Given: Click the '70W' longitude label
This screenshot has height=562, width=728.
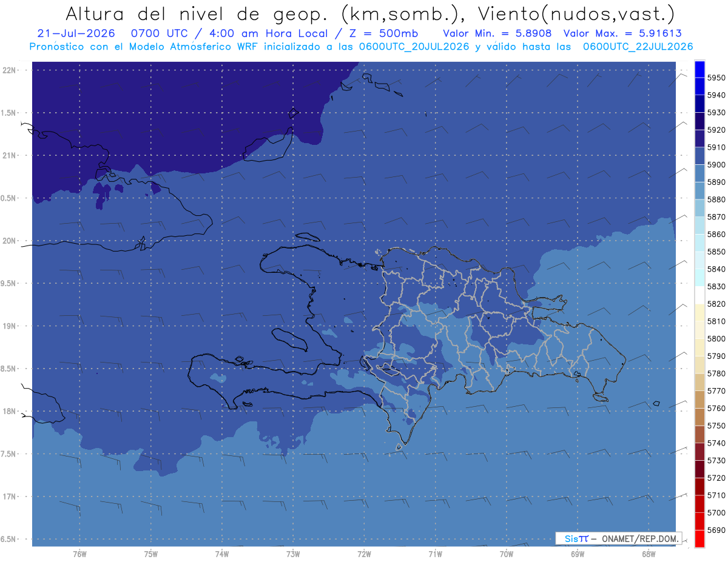Looking at the screenshot, I should (507, 554).
